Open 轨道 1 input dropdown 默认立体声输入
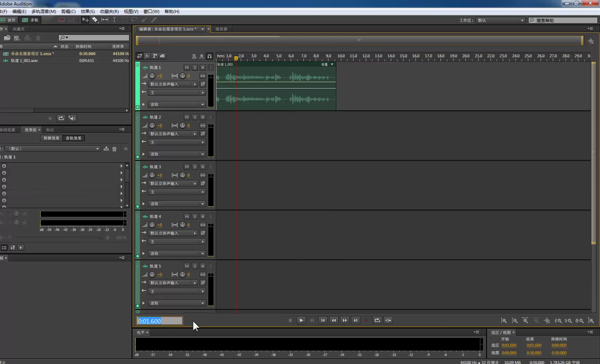600x364 pixels. [x=173, y=84]
